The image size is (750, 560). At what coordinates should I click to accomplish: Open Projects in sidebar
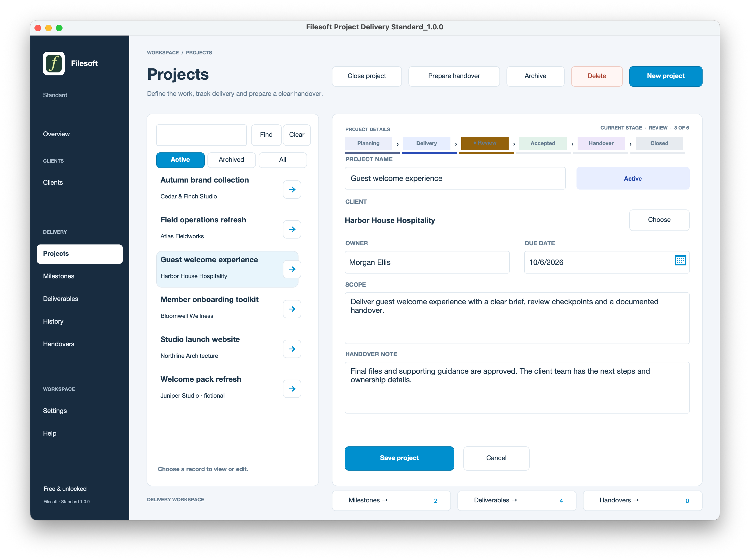coord(80,254)
